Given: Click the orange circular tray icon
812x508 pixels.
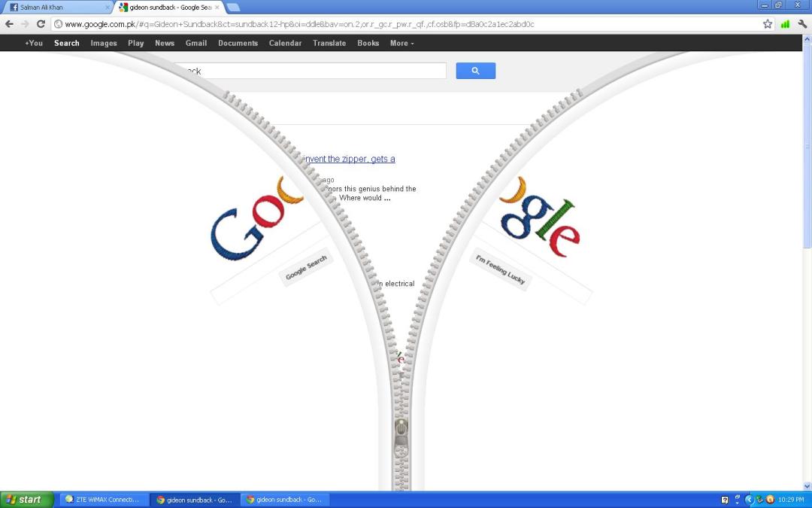Looking at the screenshot, I should coord(770,500).
